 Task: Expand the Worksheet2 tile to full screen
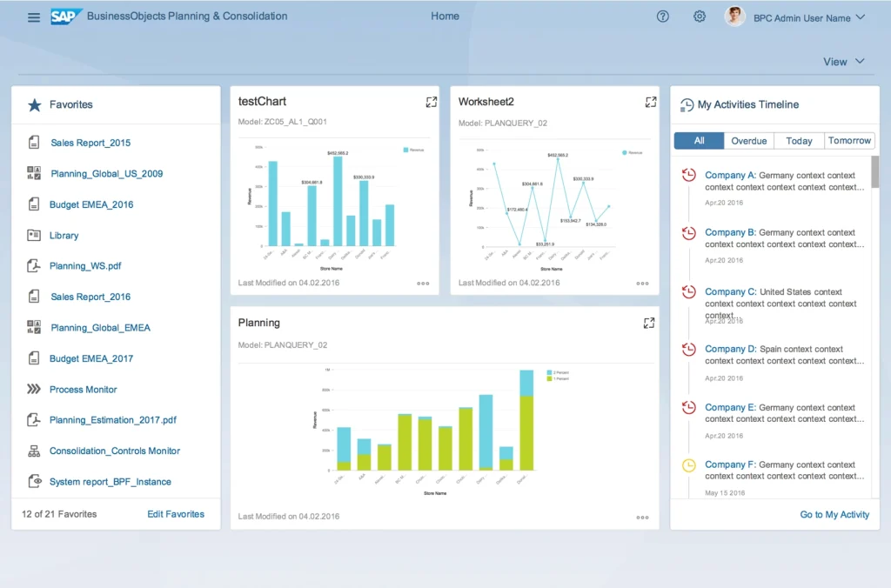click(651, 102)
